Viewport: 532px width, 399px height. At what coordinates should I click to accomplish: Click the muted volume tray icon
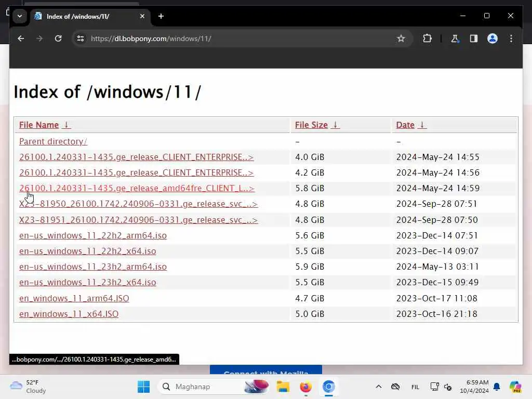(x=447, y=387)
